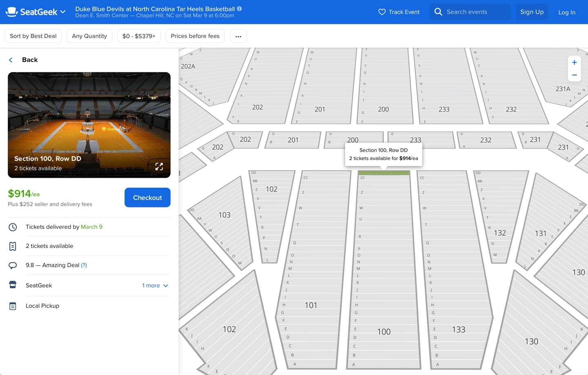Select the highlighted Row DD in Section 100
The height and width of the screenshot is (375, 588).
[x=384, y=173]
